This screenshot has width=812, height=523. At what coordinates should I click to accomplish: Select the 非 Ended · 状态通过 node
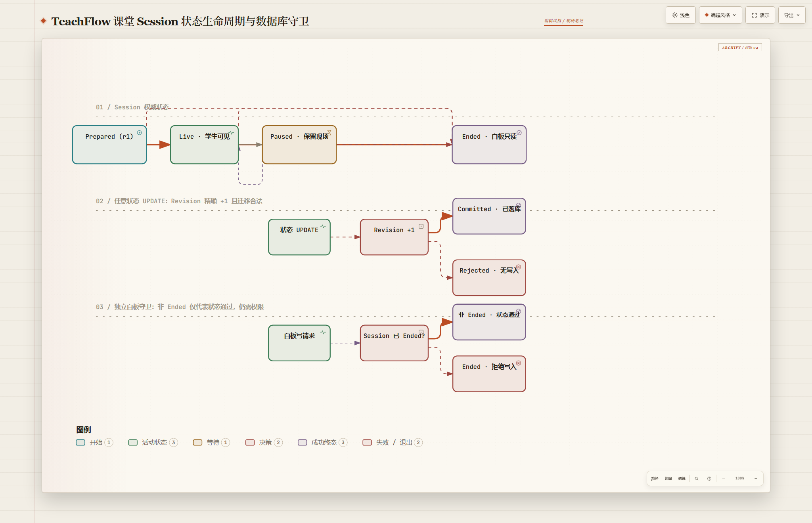[489, 322]
